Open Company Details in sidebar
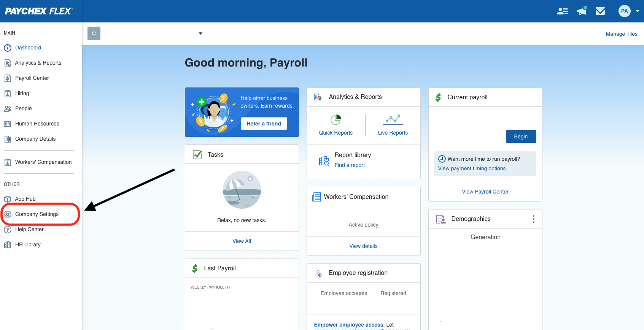This screenshot has height=330, width=644. [x=35, y=139]
